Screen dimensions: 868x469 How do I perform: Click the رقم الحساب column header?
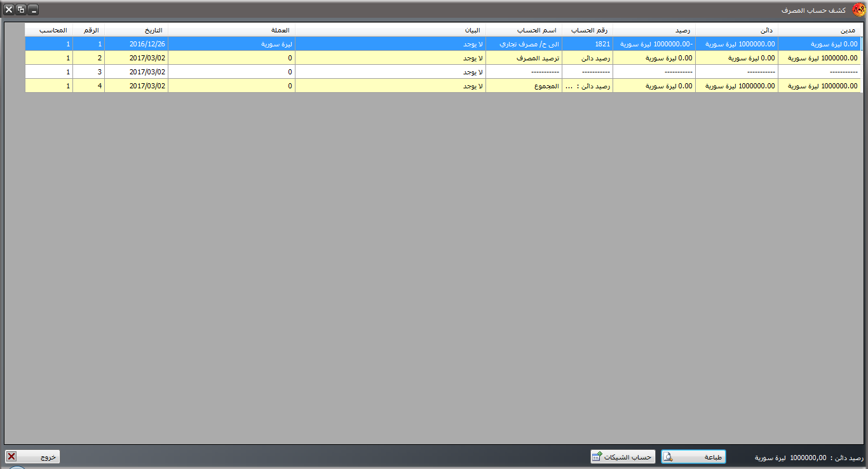coord(587,30)
